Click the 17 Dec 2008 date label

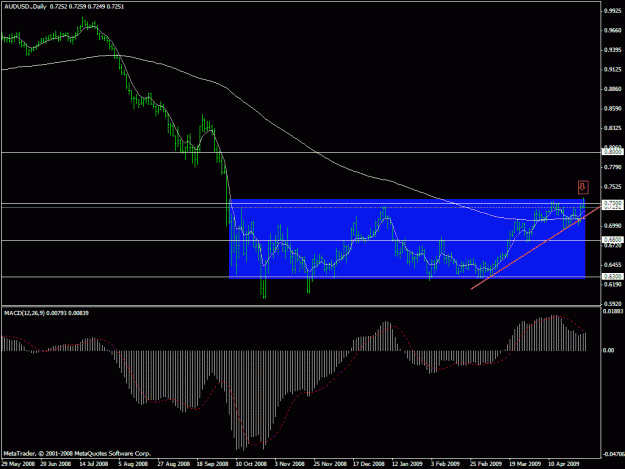click(x=369, y=464)
